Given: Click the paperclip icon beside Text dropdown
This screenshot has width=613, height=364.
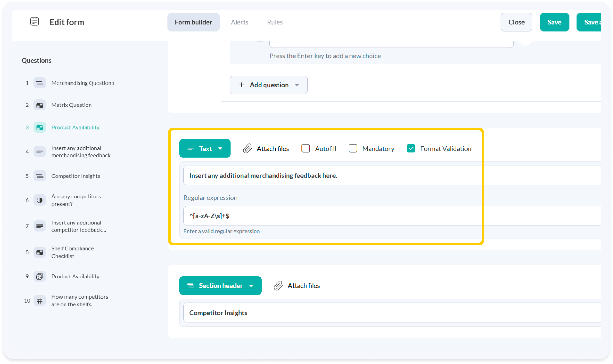Looking at the screenshot, I should click(247, 149).
